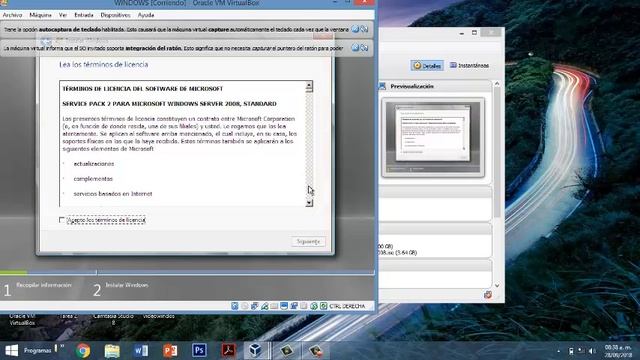640x360 pixels.
Task: Click step 1 Recopilar información label
Action: pos(44,285)
